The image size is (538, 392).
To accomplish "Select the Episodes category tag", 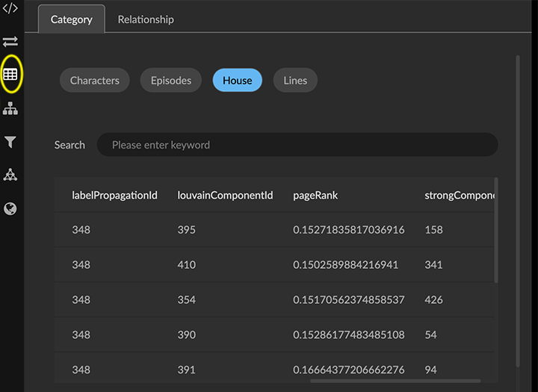I will click(171, 80).
